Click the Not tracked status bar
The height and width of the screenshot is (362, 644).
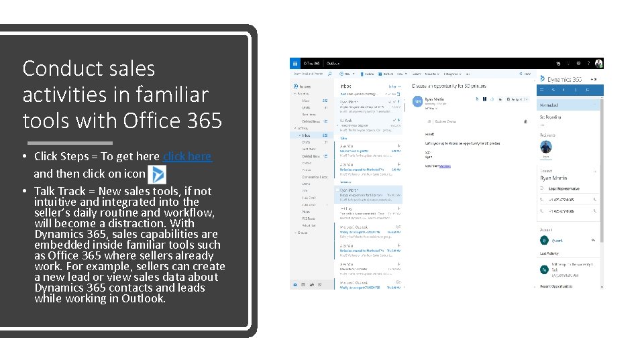pos(568,105)
